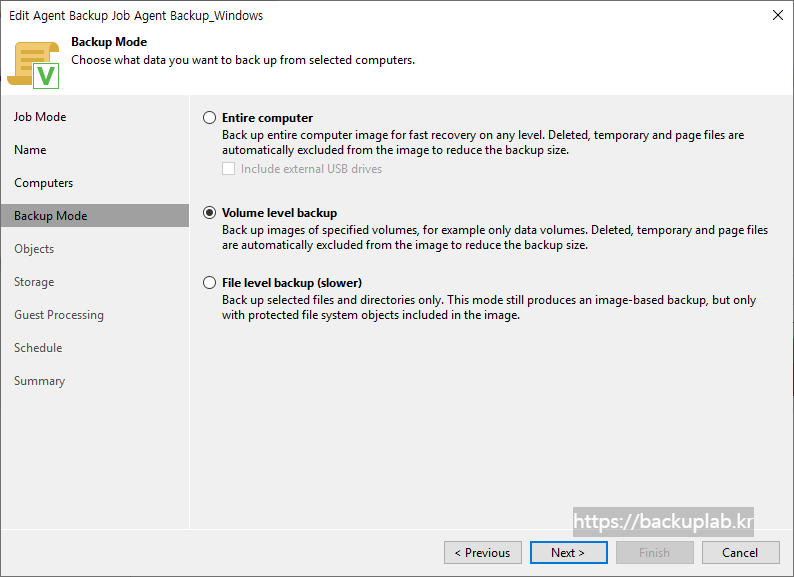Screen dimensions: 794x577
Task: Choose File level backup (slower) option
Action: tap(209, 283)
